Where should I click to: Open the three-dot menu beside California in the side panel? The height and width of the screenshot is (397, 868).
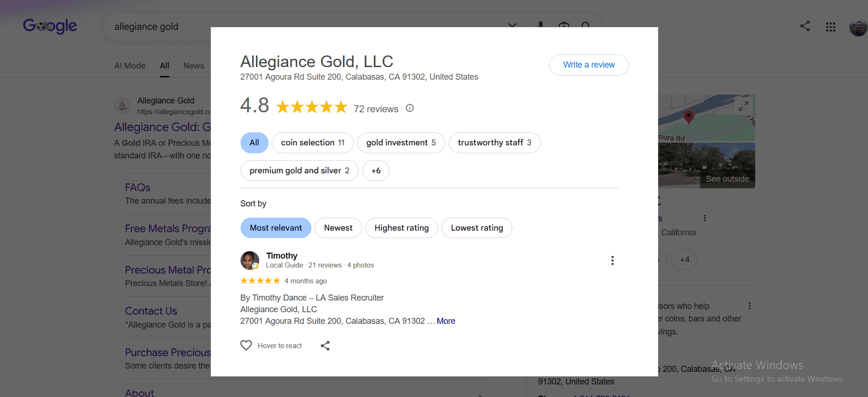pos(705,218)
